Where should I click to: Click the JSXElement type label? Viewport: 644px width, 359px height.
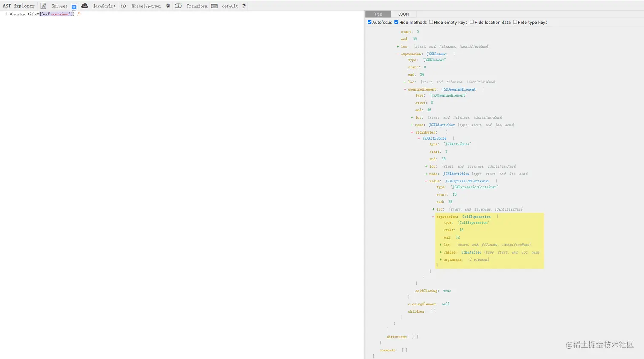click(x=437, y=54)
